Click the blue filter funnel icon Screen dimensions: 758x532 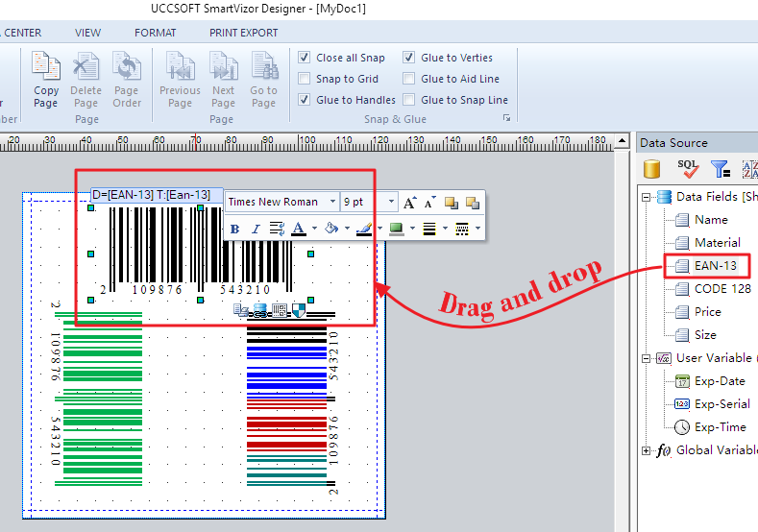tap(721, 169)
